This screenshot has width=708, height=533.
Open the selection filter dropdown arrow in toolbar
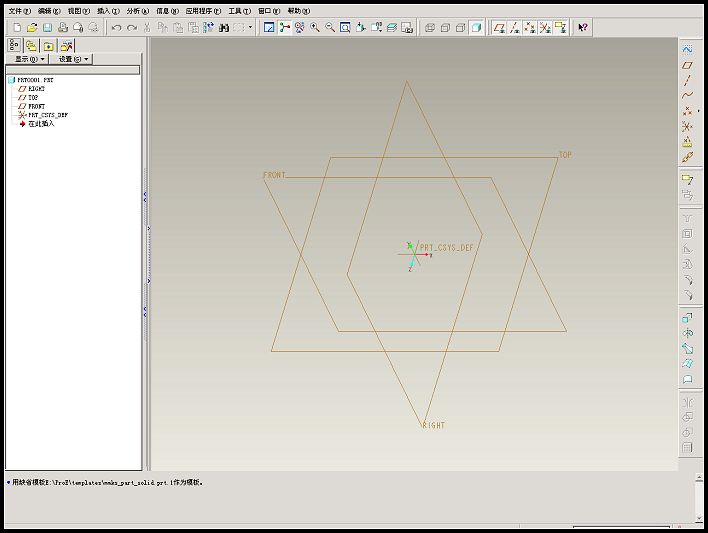pos(250,27)
